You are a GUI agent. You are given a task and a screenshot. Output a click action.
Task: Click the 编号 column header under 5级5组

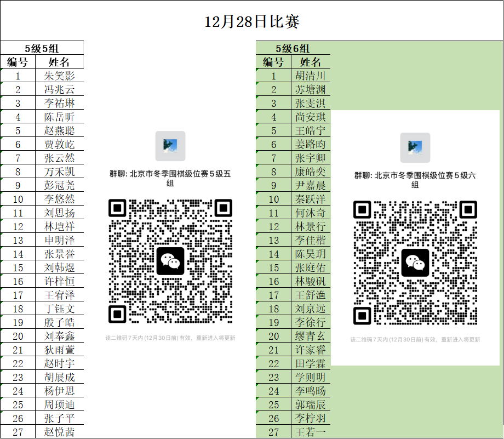[18, 62]
